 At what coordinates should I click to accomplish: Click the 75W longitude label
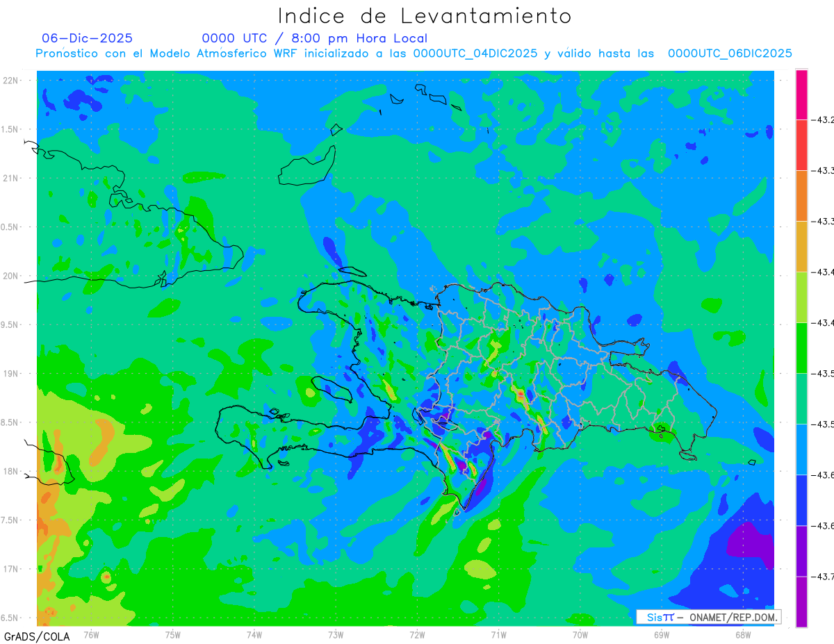[173, 634]
